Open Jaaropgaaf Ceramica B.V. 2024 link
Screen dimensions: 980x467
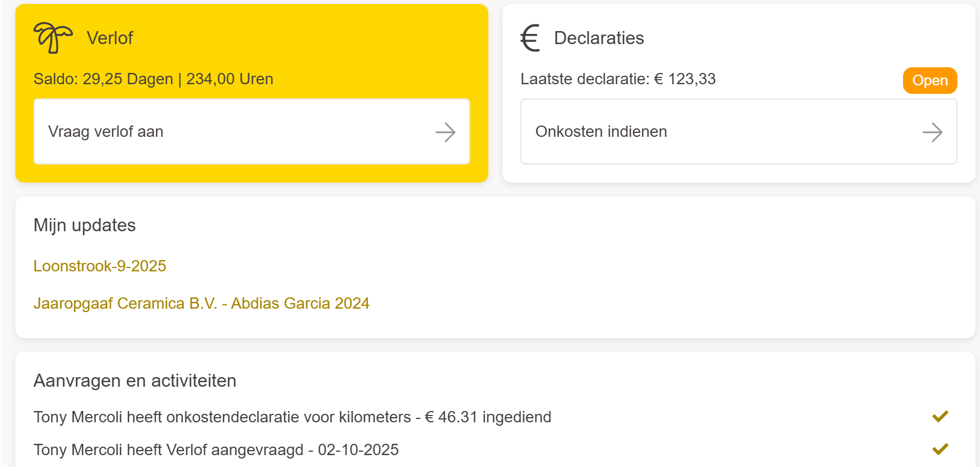(x=201, y=304)
